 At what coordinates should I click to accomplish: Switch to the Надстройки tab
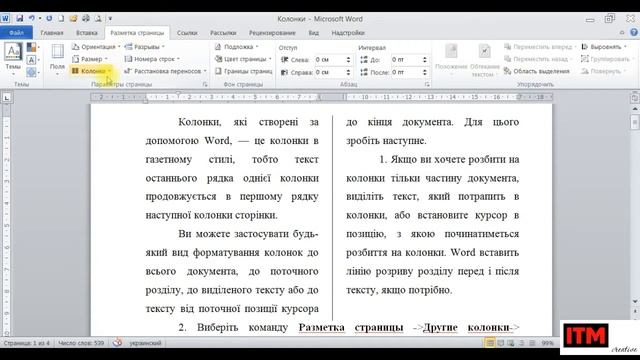[348, 33]
